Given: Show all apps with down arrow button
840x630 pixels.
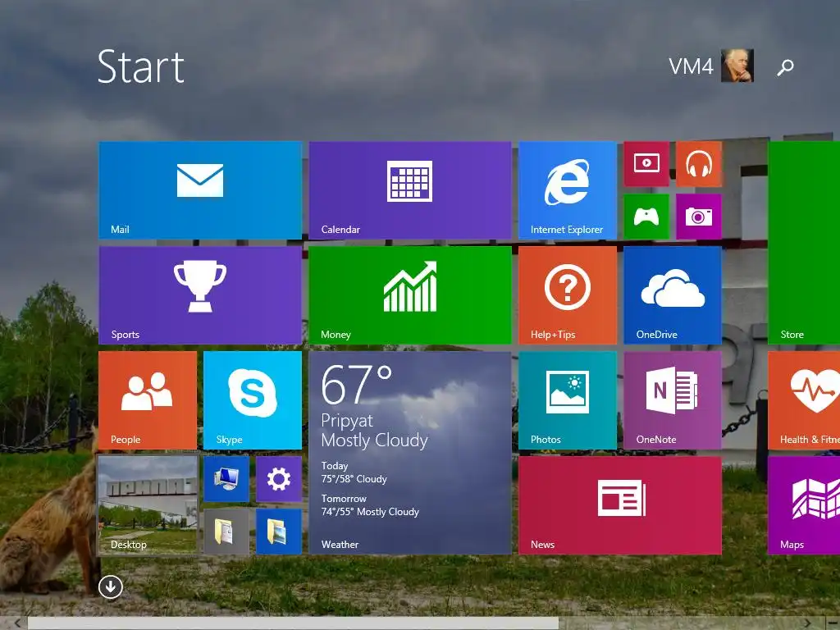Looking at the screenshot, I should tap(111, 587).
